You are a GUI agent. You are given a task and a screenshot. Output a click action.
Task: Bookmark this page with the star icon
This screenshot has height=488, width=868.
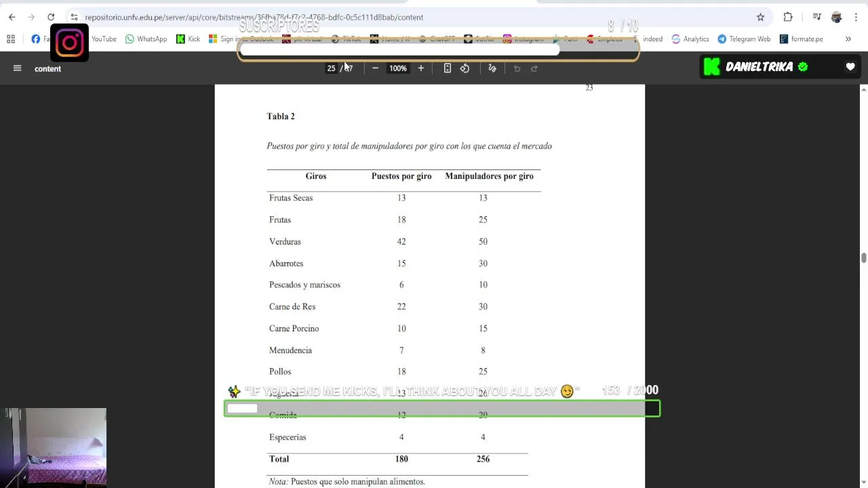point(760,17)
